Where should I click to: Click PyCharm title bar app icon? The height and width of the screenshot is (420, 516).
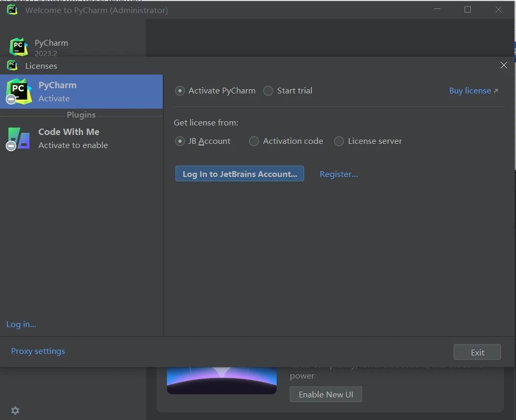point(12,9)
